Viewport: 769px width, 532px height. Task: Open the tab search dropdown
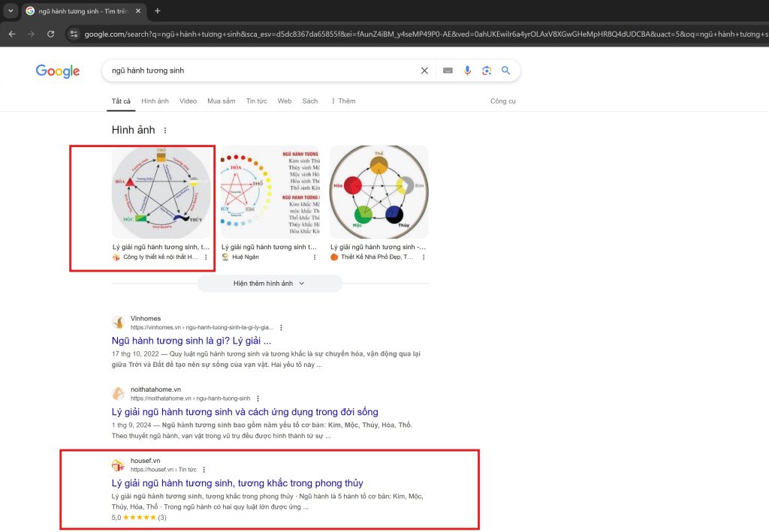pos(11,11)
